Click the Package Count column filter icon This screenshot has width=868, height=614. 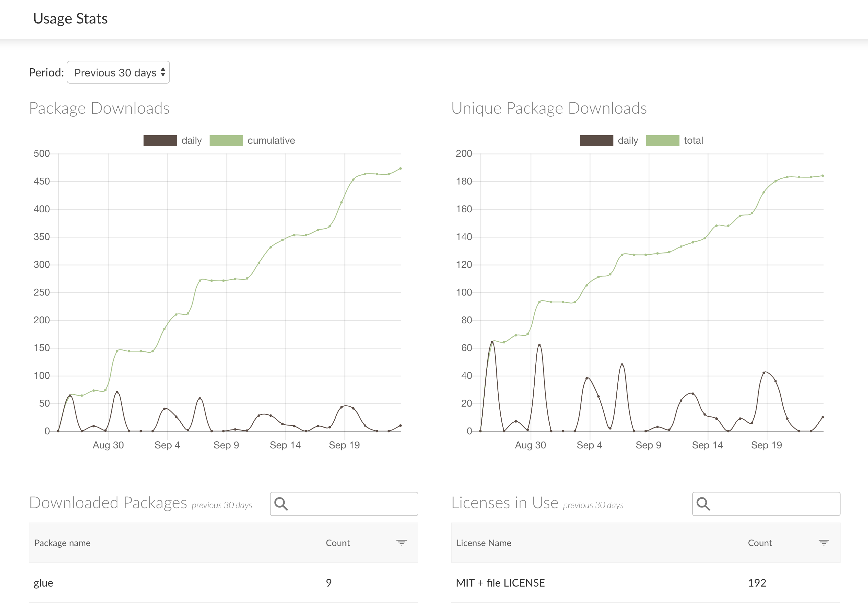401,542
